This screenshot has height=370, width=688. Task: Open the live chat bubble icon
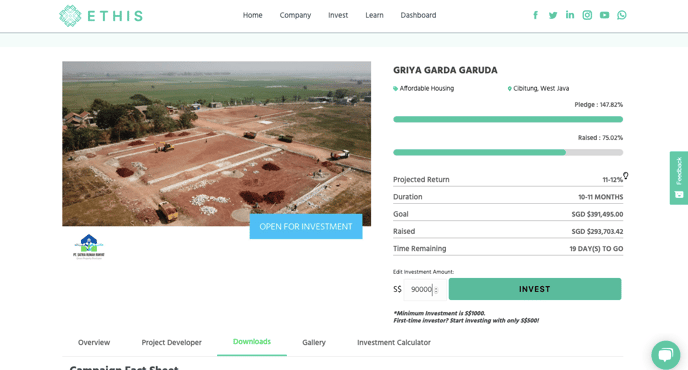pyautogui.click(x=666, y=355)
